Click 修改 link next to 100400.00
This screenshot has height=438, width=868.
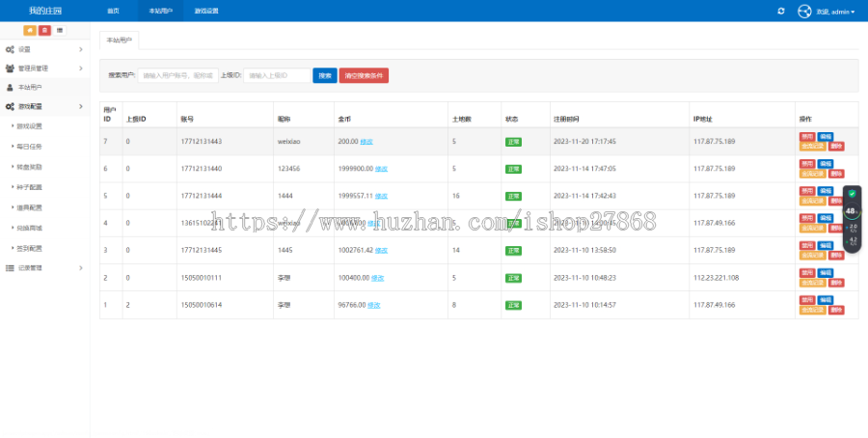pyautogui.click(x=377, y=278)
